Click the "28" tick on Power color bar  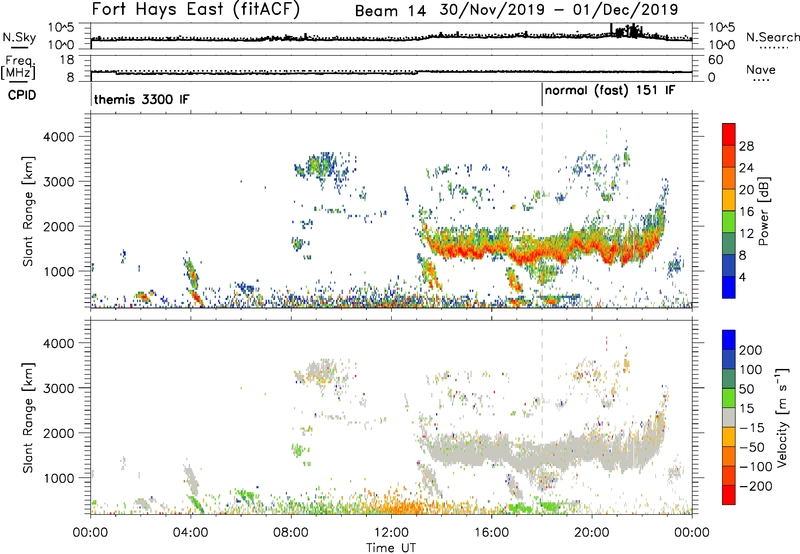(x=746, y=146)
